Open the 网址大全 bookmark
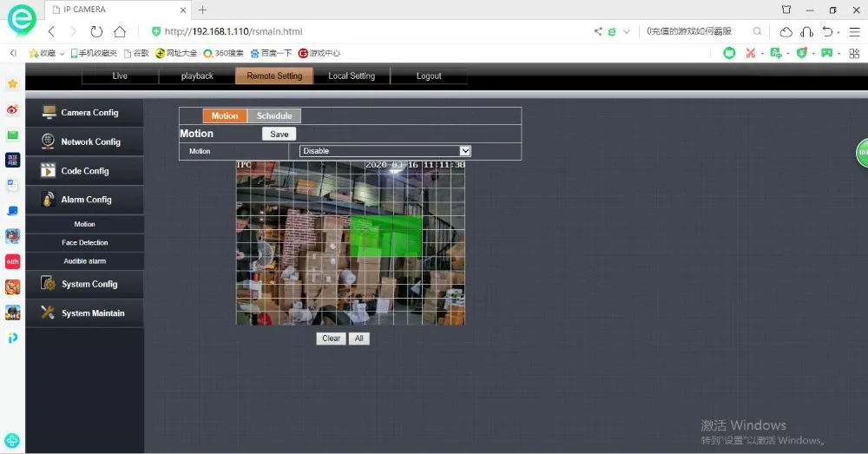The height and width of the screenshot is (454, 868). coord(176,53)
